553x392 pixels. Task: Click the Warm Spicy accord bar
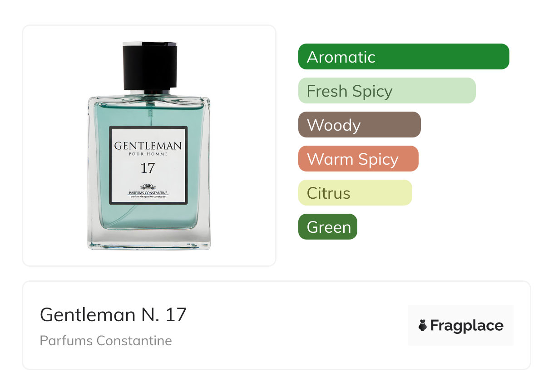coord(358,159)
